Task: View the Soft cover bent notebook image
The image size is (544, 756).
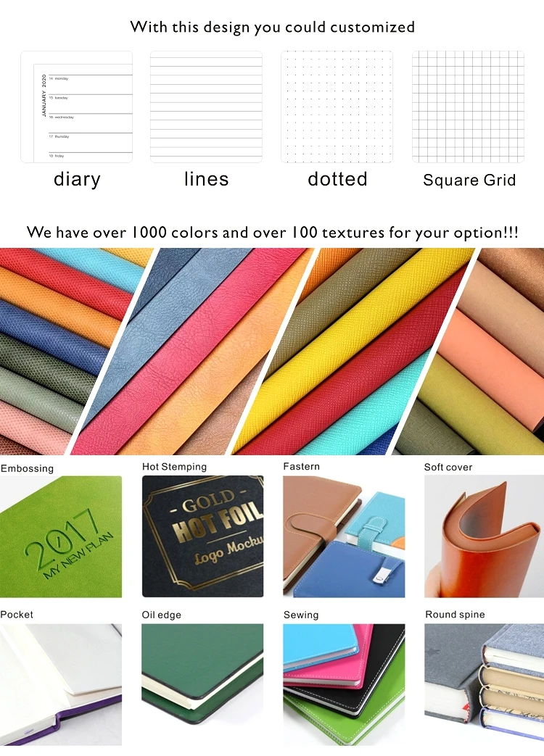Action: pyautogui.click(x=485, y=536)
